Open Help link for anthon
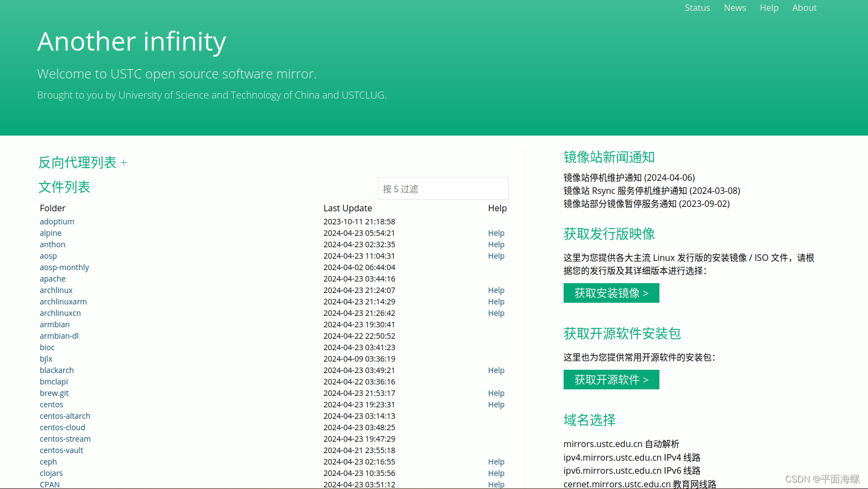Viewport: 868px width, 489px height. tap(496, 244)
